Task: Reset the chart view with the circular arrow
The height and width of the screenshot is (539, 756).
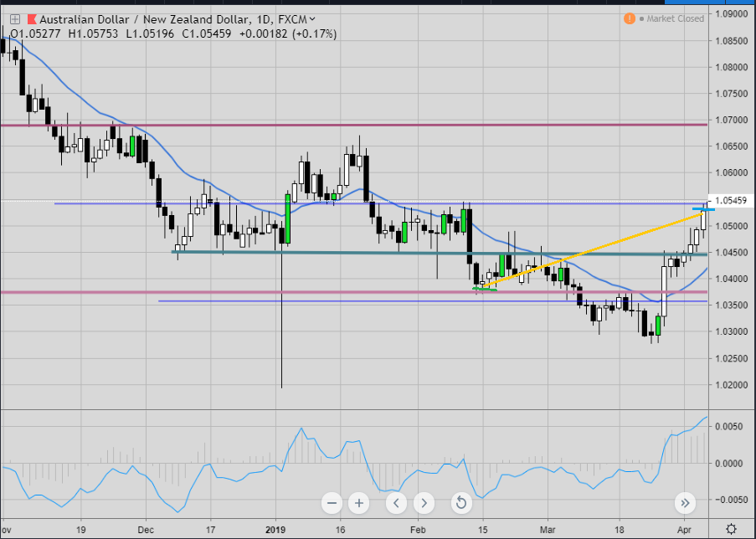Action: pyautogui.click(x=461, y=503)
